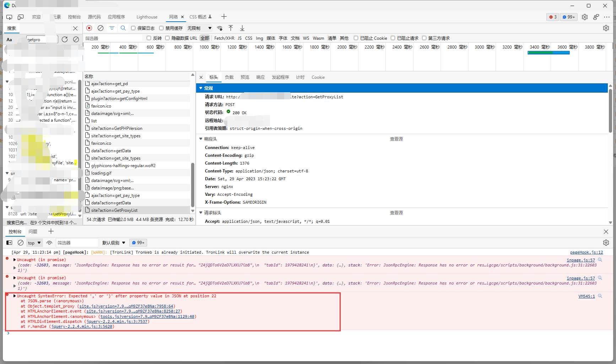Toggle the console sidebar icon

point(10,243)
